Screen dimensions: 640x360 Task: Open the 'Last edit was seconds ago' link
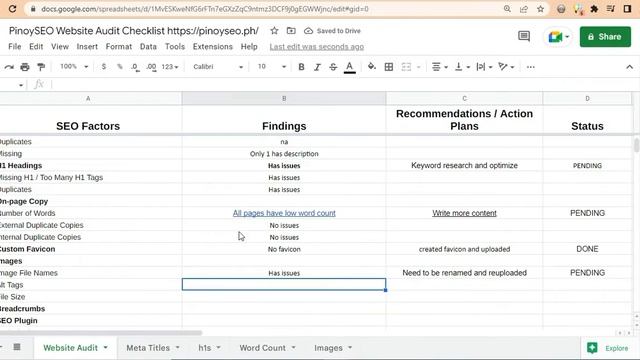[x=316, y=47]
